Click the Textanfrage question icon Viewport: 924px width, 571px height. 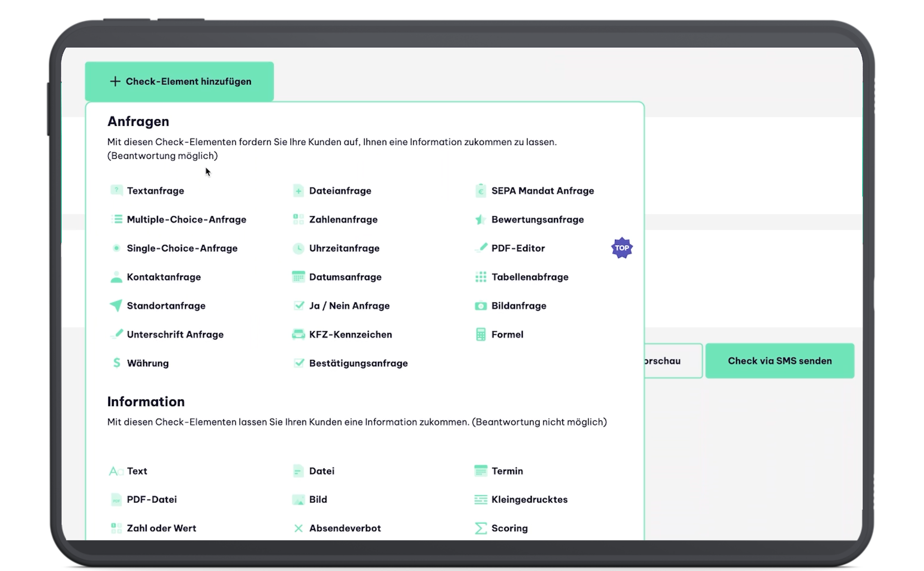[116, 190]
